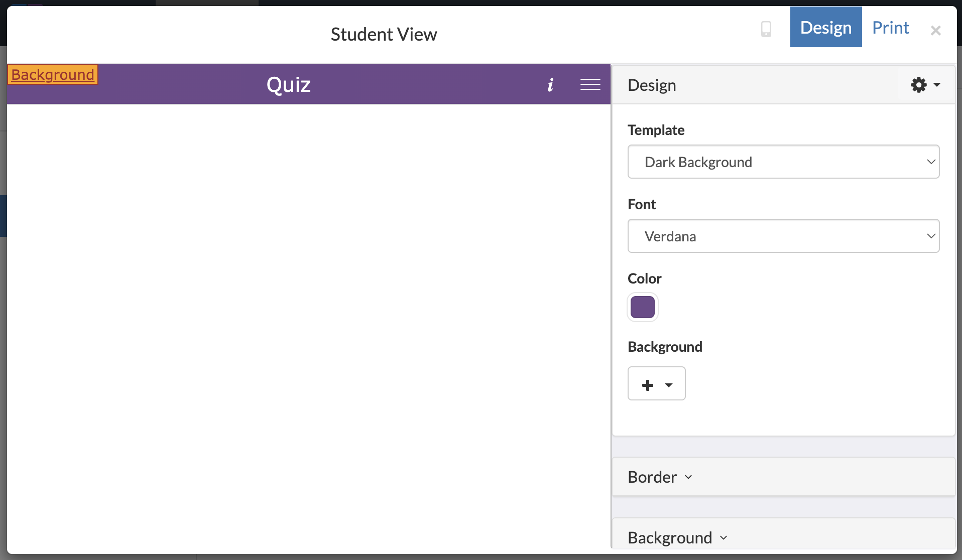Select the Quiz title text in the header
This screenshot has width=962, height=560.
tap(289, 84)
